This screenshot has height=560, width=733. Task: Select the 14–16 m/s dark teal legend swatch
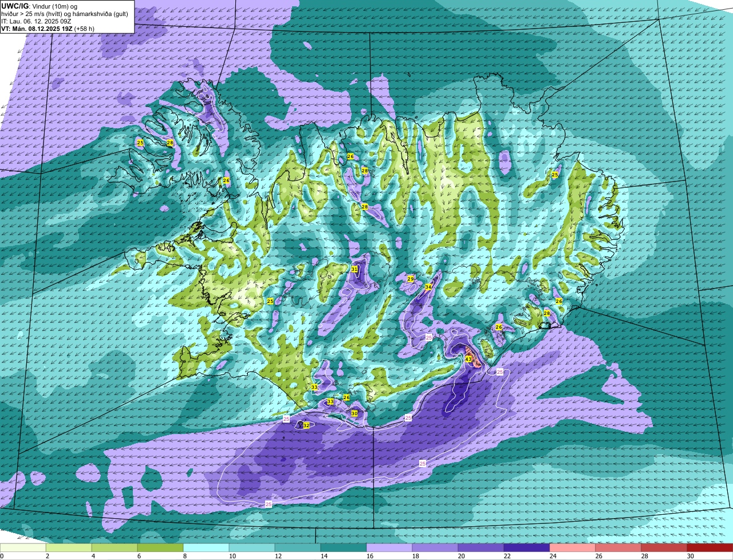click(344, 548)
